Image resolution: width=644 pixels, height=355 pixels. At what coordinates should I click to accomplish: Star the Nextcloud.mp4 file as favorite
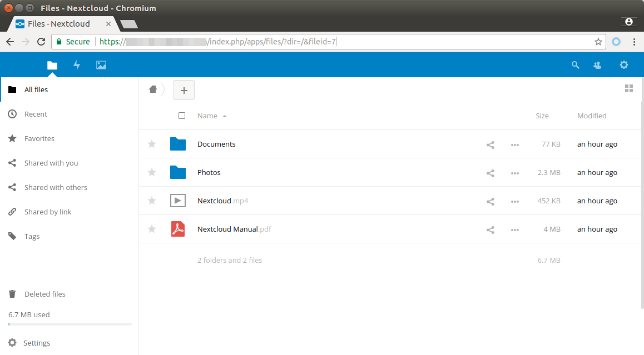(x=152, y=201)
